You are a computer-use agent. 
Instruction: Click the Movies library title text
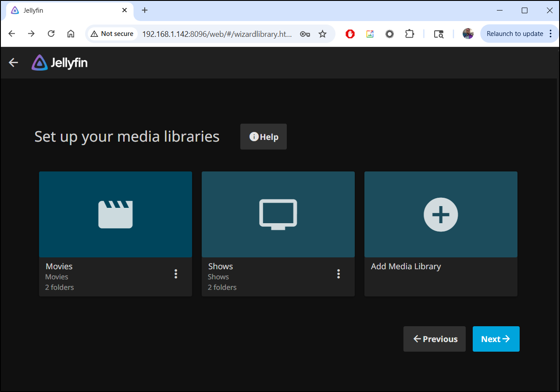click(59, 267)
